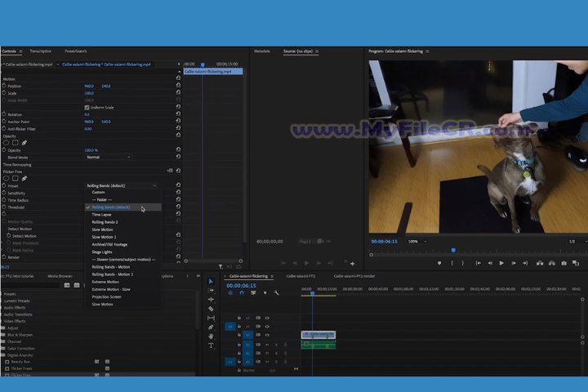Create rectangle mask under Opacity

click(x=15, y=143)
